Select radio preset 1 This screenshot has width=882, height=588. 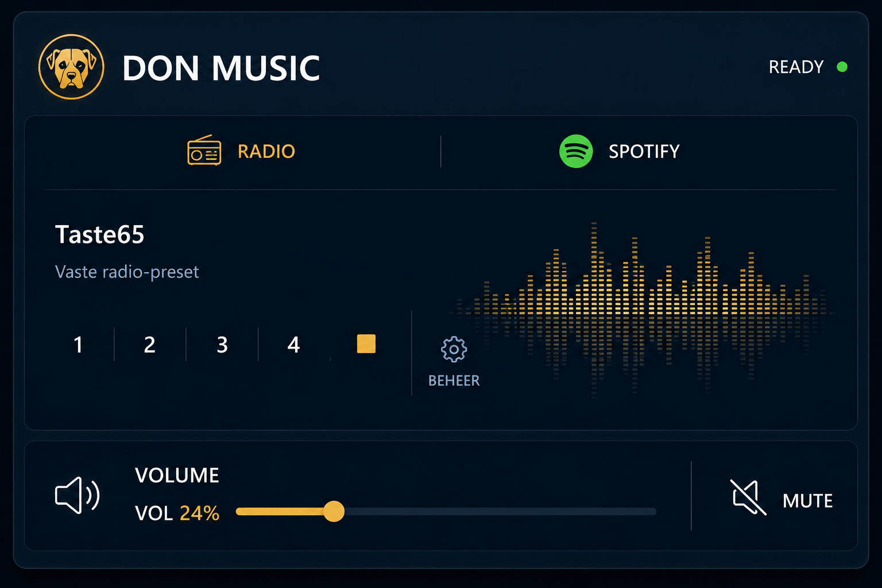[x=78, y=345]
